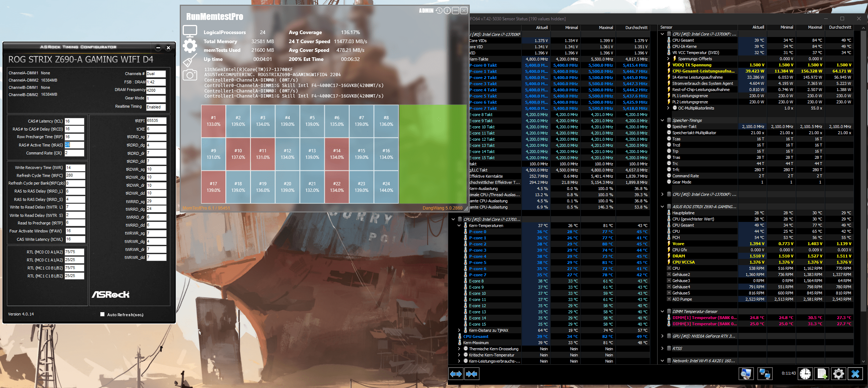The image size is (868, 388).
Task: Select the E-core 15 temperature row
Action: 556,324
